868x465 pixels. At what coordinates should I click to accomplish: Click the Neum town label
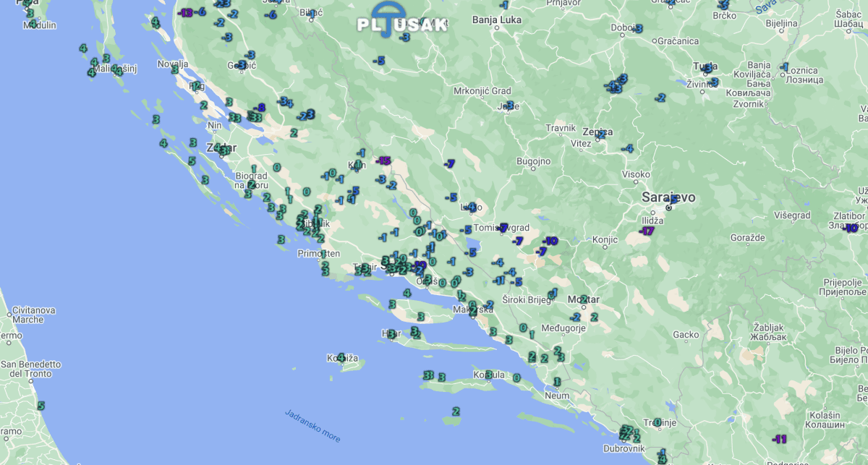[557, 396]
